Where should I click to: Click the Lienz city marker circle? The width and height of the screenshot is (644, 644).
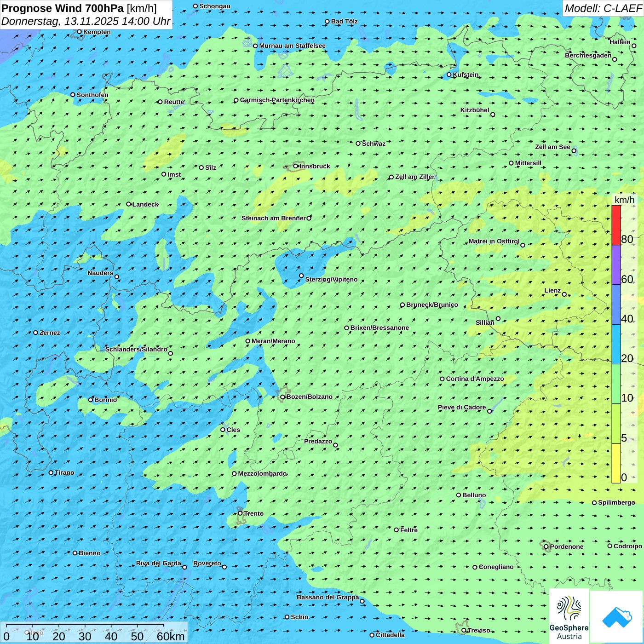click(564, 294)
